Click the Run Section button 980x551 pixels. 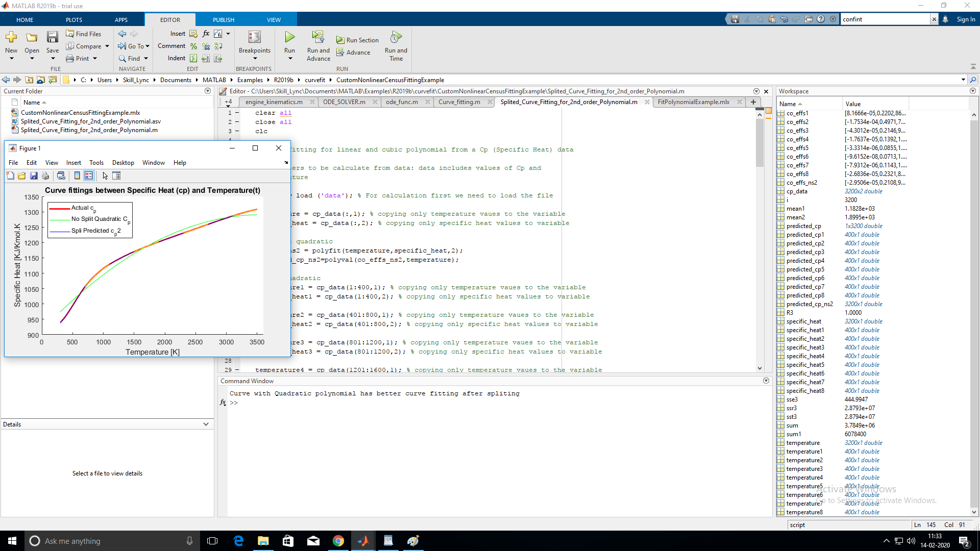pyautogui.click(x=357, y=40)
